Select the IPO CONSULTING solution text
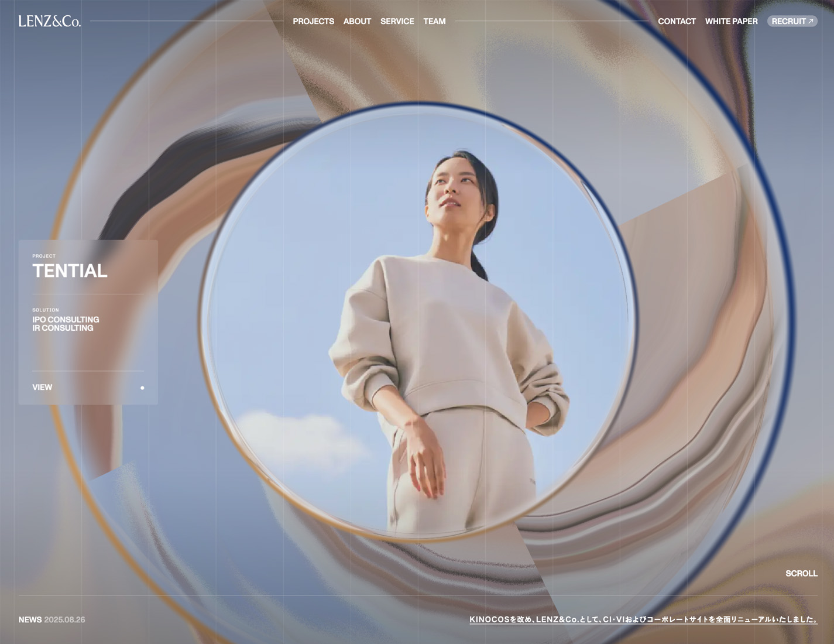This screenshot has width=834, height=644. [66, 320]
